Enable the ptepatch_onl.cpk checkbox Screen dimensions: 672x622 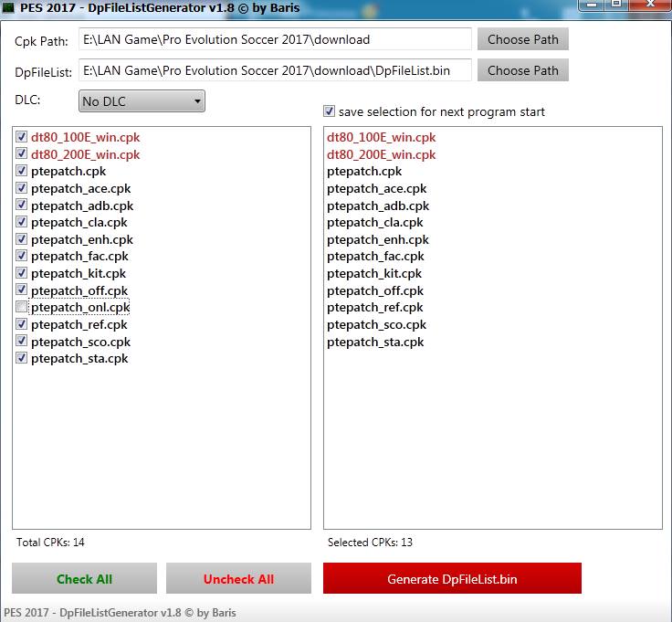click(21, 307)
